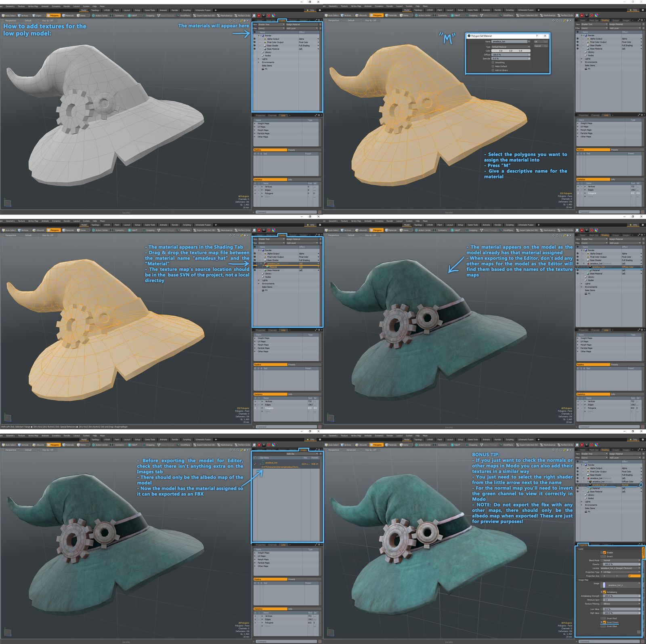646x644 pixels.
Task: Adjust Diffuse 100.0 % slider in Polygon Set Material dialog
Action: coord(511,55)
